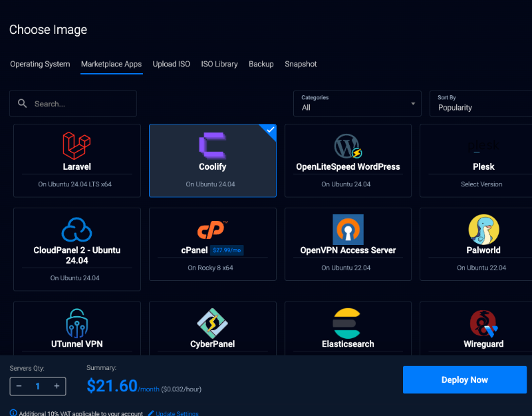Click the Wireguard title text

click(483, 344)
